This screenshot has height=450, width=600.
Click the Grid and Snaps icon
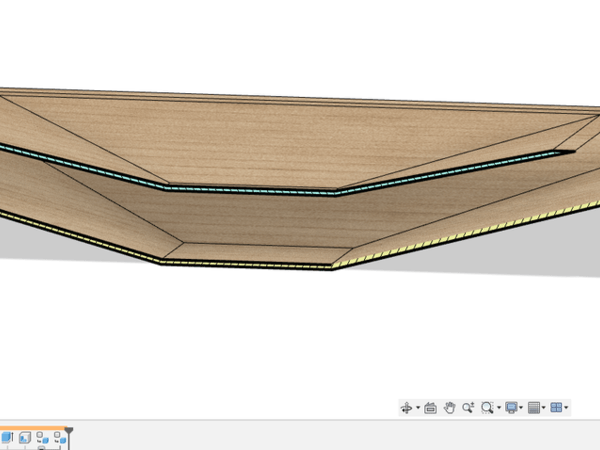click(534, 408)
